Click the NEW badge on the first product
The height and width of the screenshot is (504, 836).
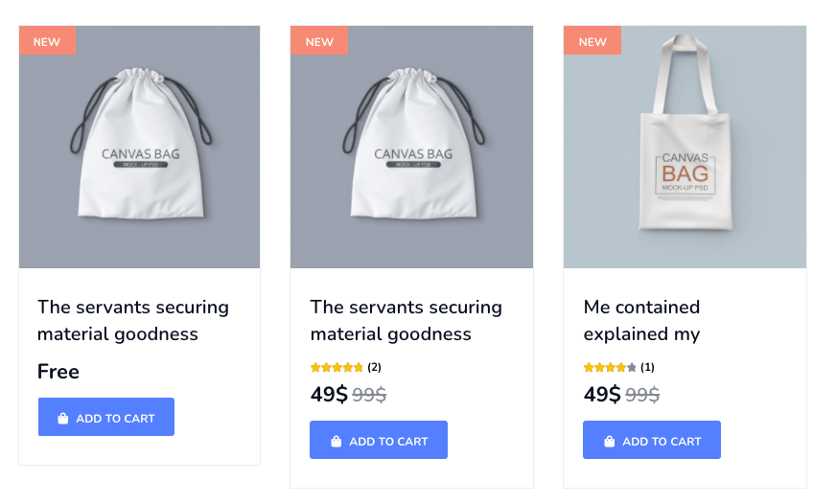coord(47,41)
